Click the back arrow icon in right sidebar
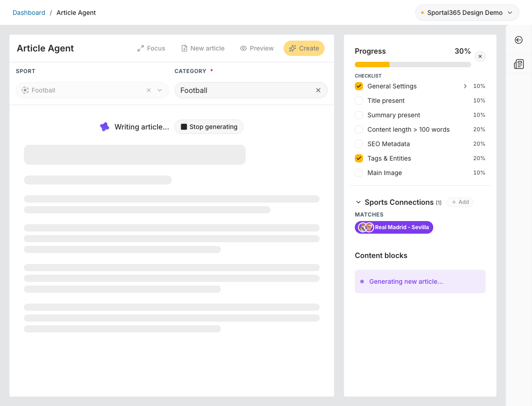532x406 pixels. click(x=518, y=40)
